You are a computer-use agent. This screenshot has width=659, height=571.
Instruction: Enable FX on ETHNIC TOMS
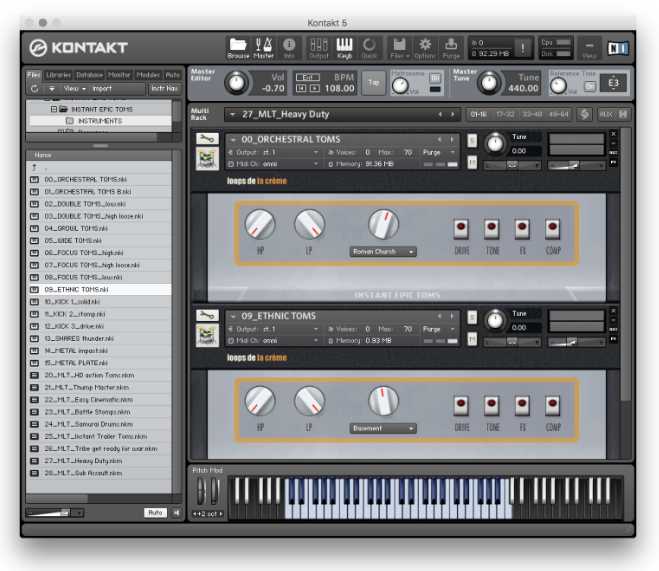coord(522,405)
